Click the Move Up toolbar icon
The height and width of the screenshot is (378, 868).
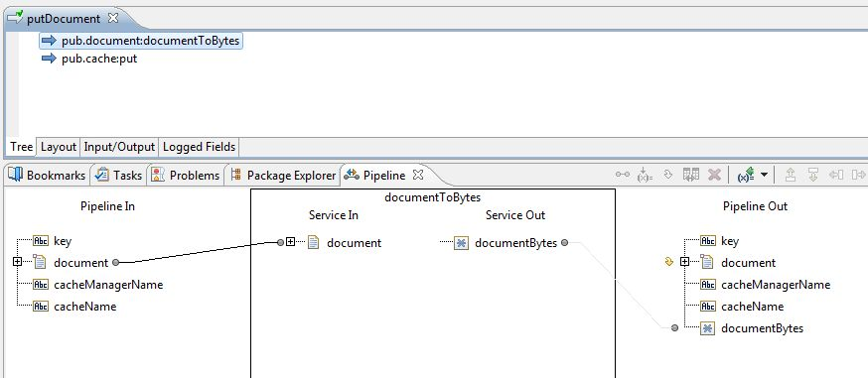pyautogui.click(x=791, y=176)
